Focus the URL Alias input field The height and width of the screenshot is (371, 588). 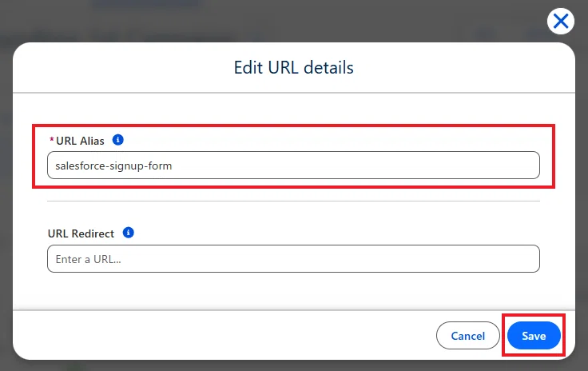(x=293, y=166)
